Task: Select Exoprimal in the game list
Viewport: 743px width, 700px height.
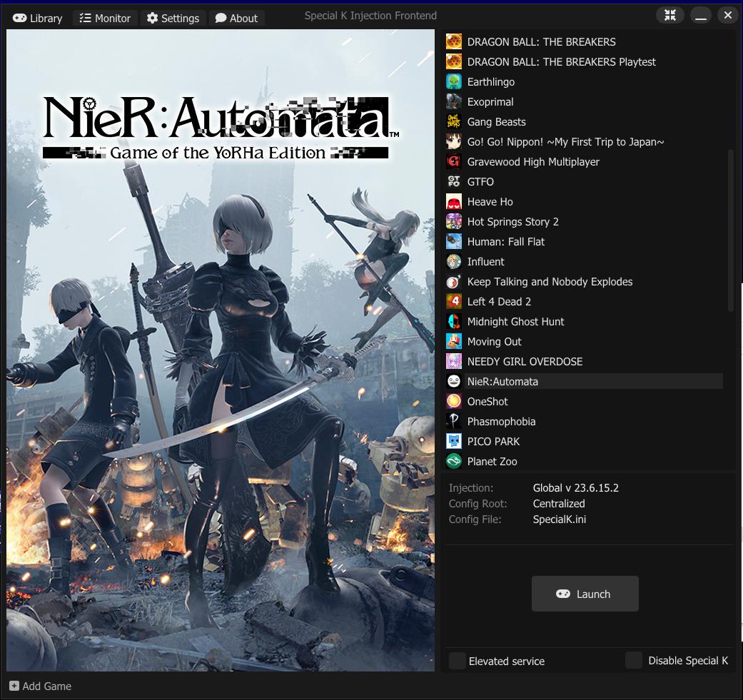Action: [490, 101]
